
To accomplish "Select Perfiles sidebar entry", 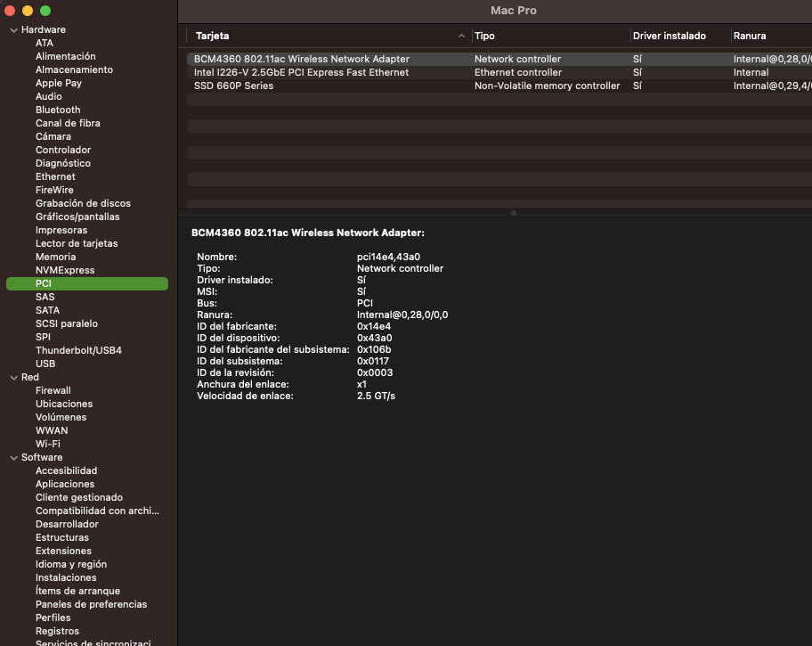I will [x=53, y=618].
